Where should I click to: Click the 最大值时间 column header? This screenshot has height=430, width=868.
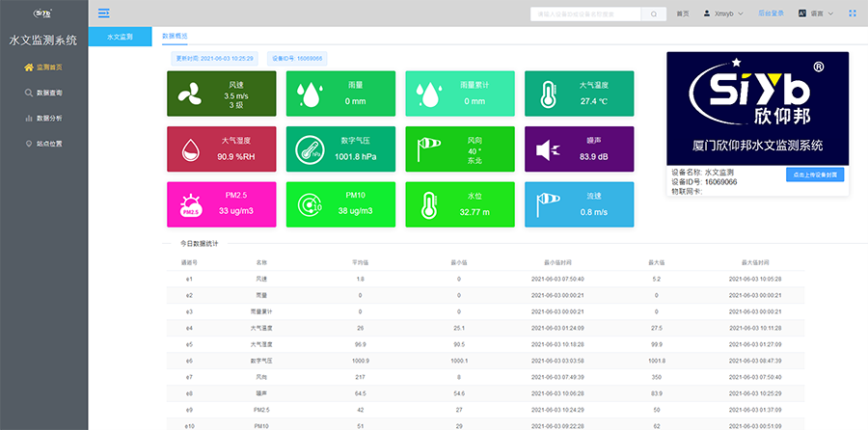pyautogui.click(x=755, y=262)
